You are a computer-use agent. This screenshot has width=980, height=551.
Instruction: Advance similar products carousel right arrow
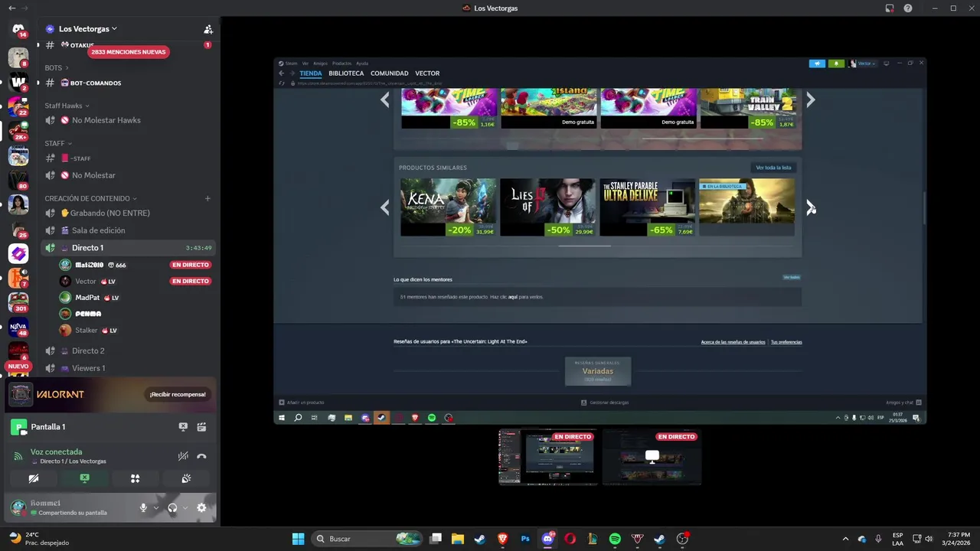810,207
